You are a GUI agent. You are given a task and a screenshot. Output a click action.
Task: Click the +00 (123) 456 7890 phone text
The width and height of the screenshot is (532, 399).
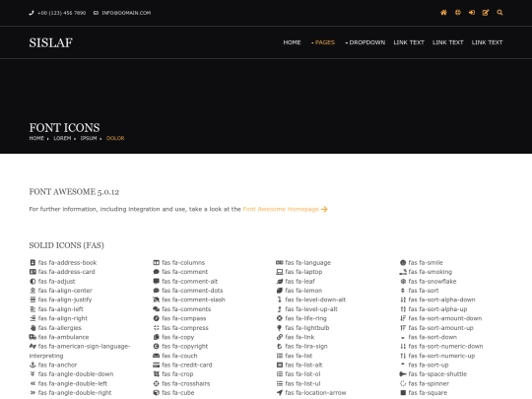(62, 13)
